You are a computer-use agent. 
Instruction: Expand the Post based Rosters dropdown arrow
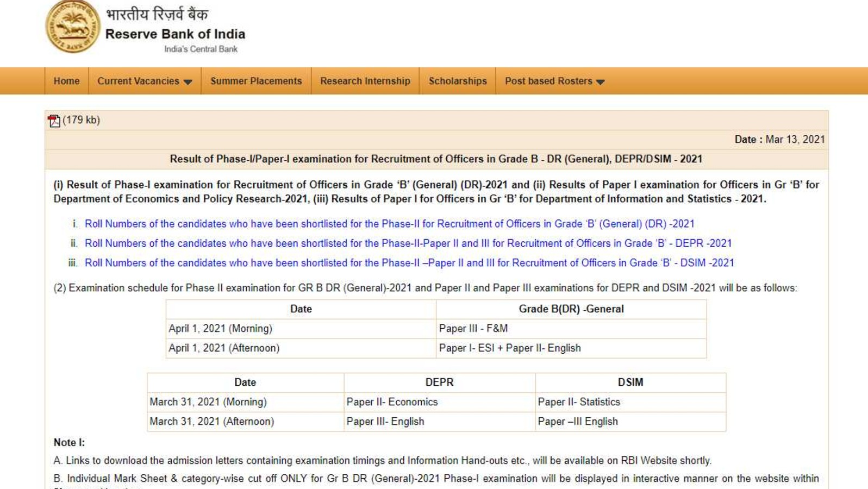pyautogui.click(x=600, y=82)
